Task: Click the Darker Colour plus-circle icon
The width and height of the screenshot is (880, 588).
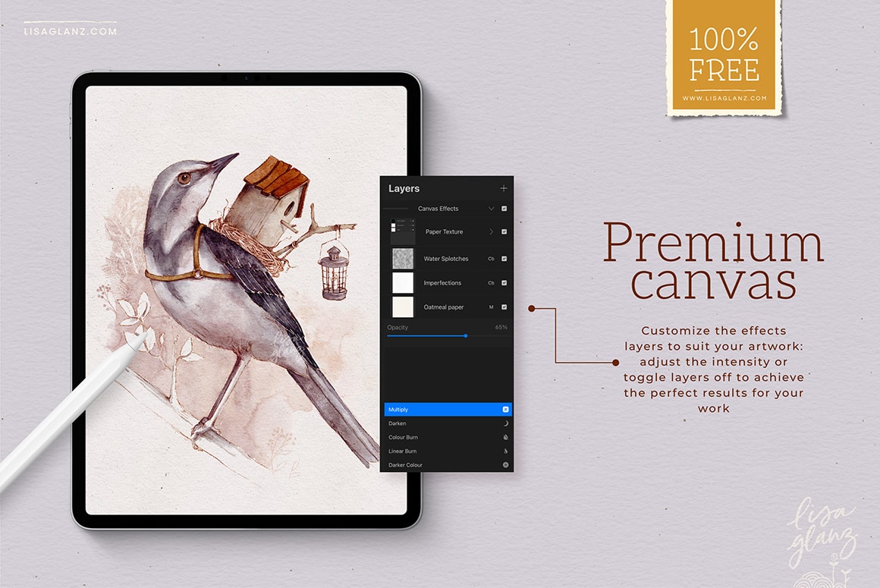Action: (x=505, y=465)
